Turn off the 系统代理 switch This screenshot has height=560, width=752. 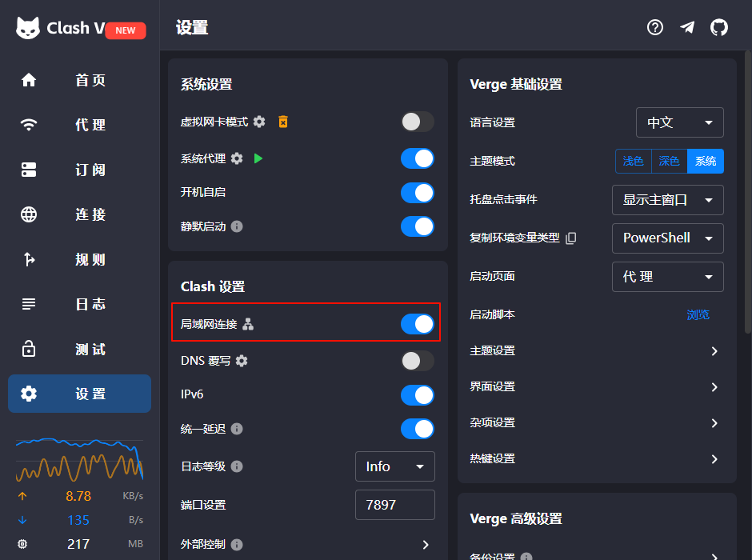tap(418, 158)
